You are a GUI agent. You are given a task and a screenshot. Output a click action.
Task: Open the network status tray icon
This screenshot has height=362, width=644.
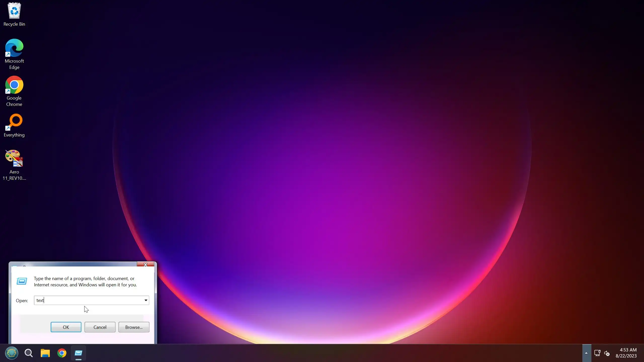point(597,353)
